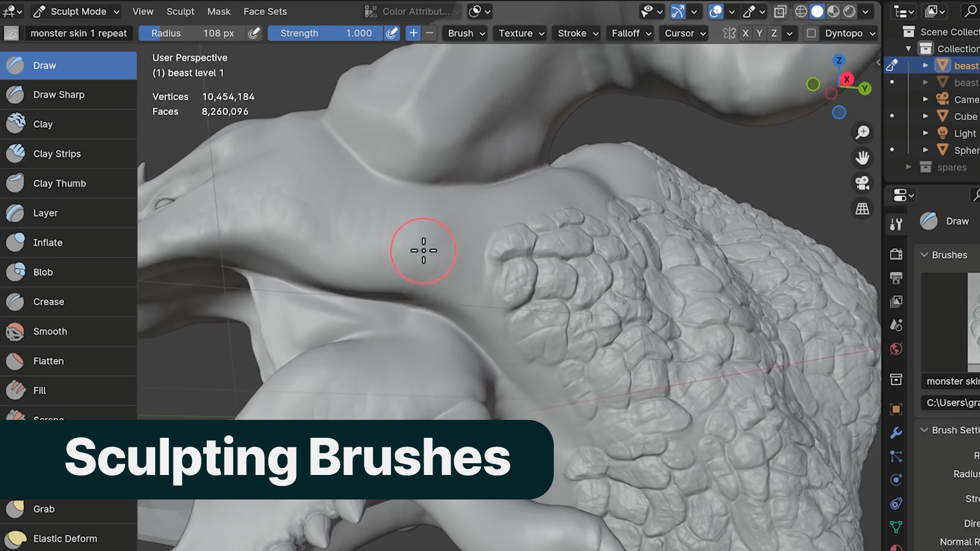
Task: Open the Cursor dropdown
Action: point(685,33)
